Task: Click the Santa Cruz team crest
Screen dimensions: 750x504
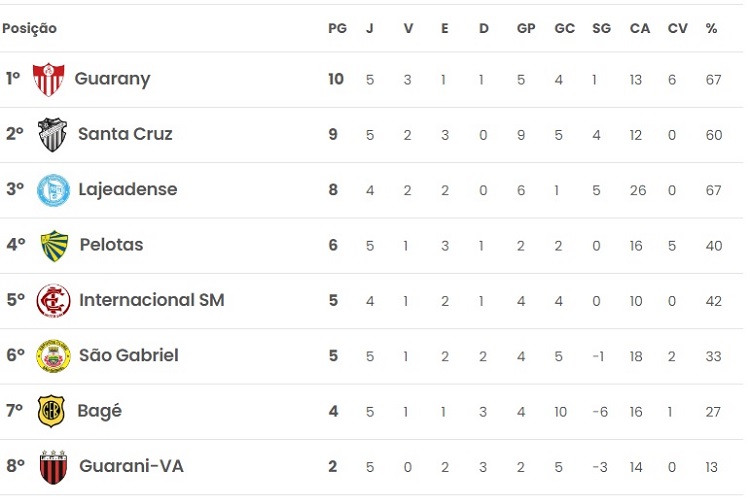Action: click(x=52, y=134)
